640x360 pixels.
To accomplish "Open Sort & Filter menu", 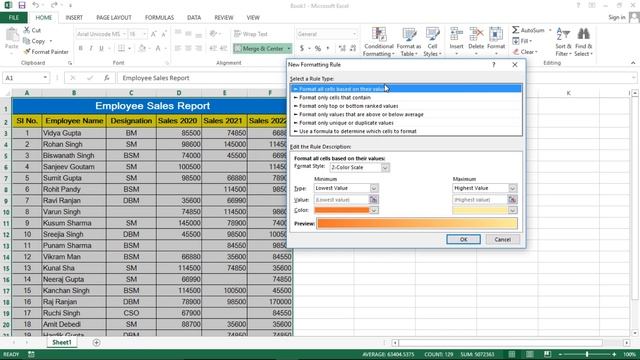I will 562,42.
